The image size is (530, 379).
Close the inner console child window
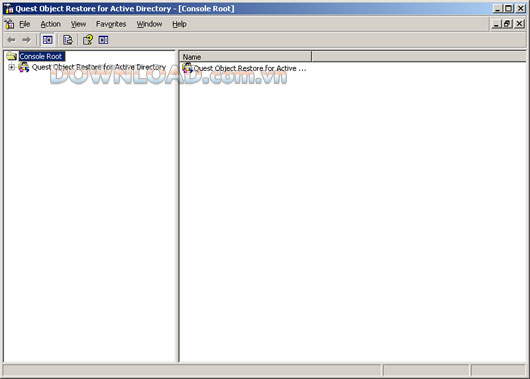click(x=520, y=24)
